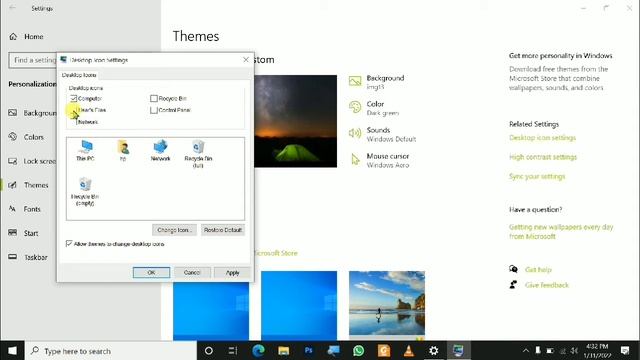Open the Start personalization page

23,233
